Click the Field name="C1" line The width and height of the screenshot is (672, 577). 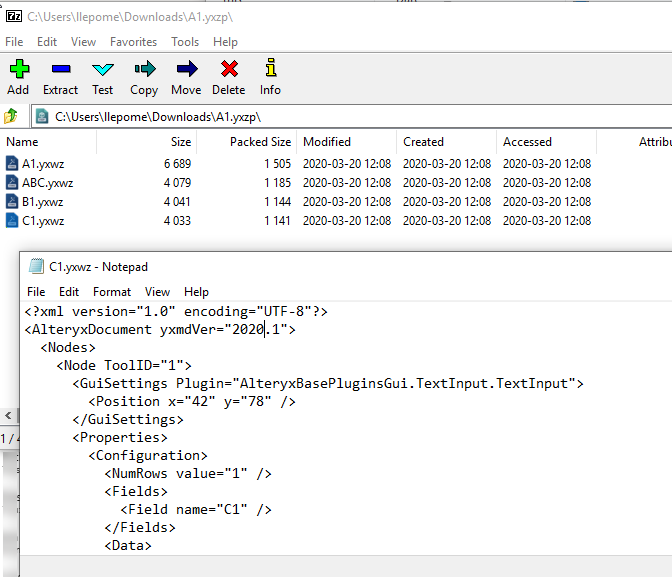pos(196,509)
